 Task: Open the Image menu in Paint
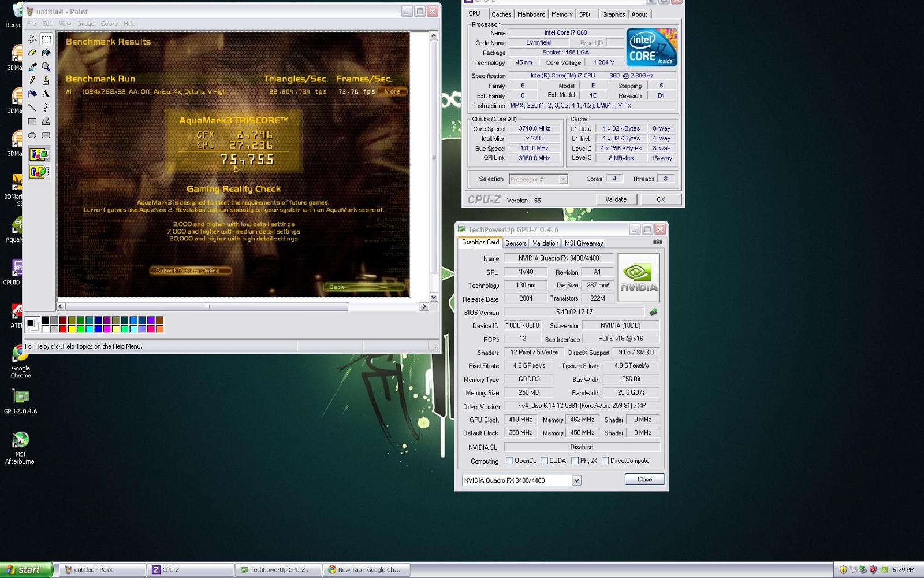(x=86, y=24)
